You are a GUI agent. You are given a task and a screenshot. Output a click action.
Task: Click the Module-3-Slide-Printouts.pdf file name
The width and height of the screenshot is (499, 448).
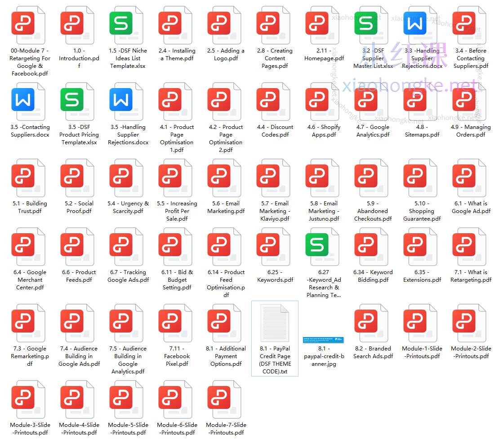pos(30,429)
